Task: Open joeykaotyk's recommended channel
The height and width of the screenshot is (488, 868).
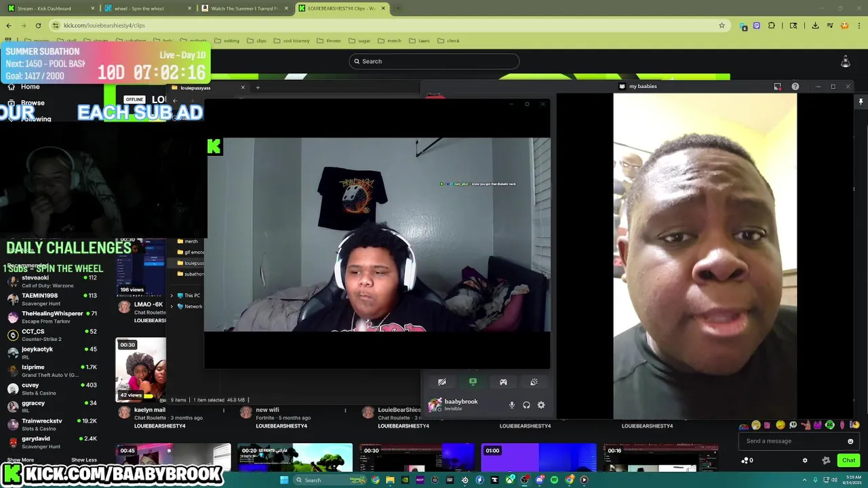Action: pos(53,352)
